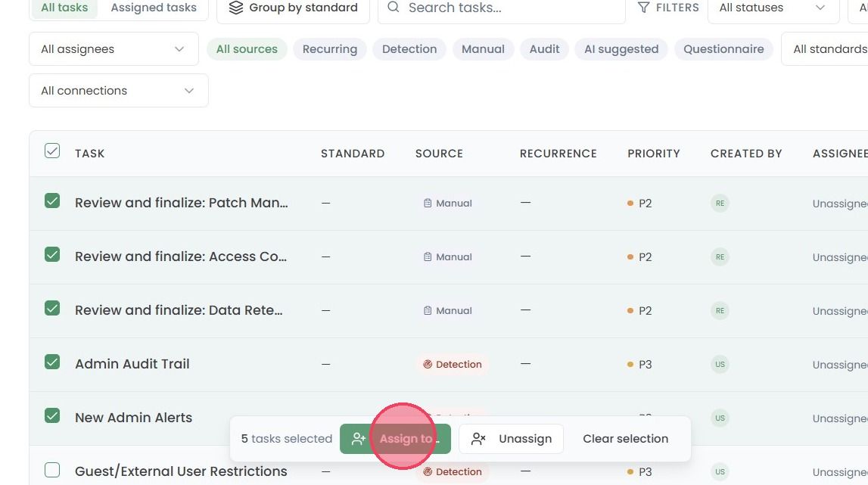Filter by Questionnaire source chip
The width and height of the screenshot is (868, 485).
[723, 48]
